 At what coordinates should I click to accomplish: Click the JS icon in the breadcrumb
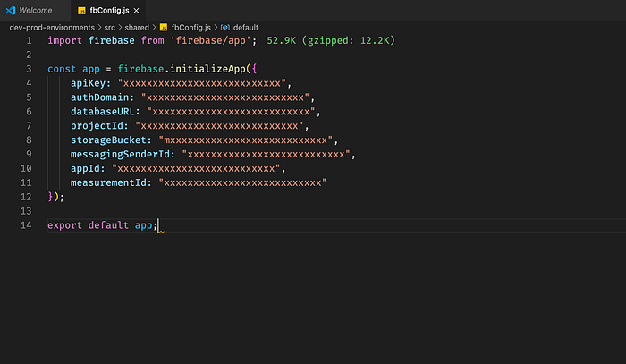click(164, 28)
